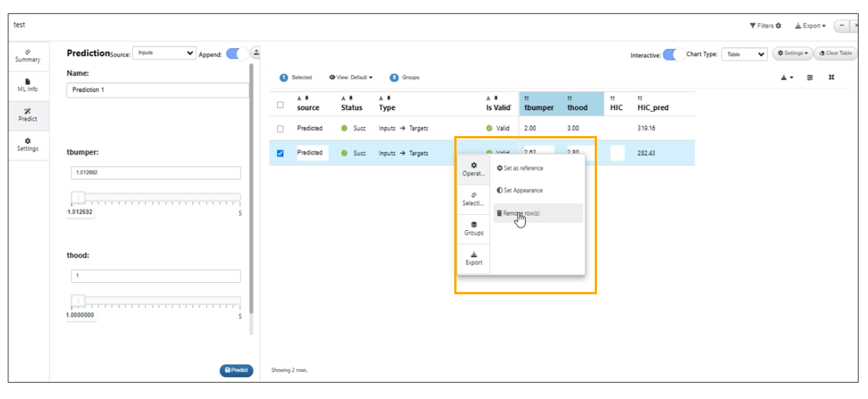
Task: Select the Export icon in context menu
Action: point(473,258)
